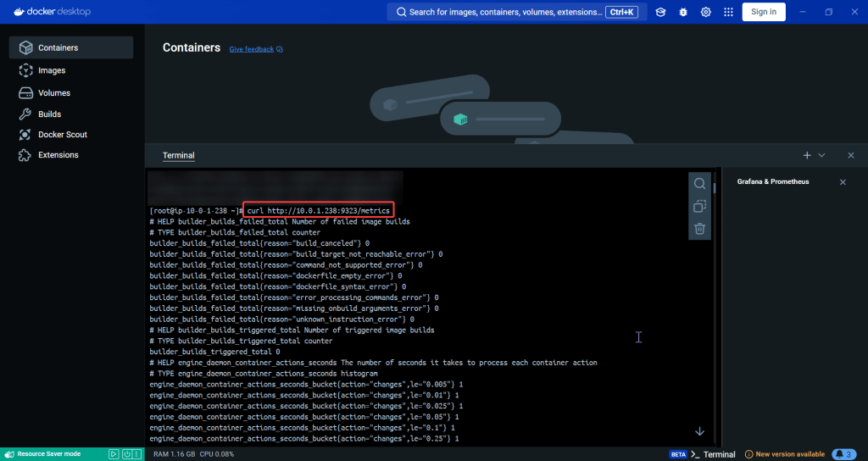Open the Images section in sidebar
Viewport: 868px width, 461px height.
52,70
